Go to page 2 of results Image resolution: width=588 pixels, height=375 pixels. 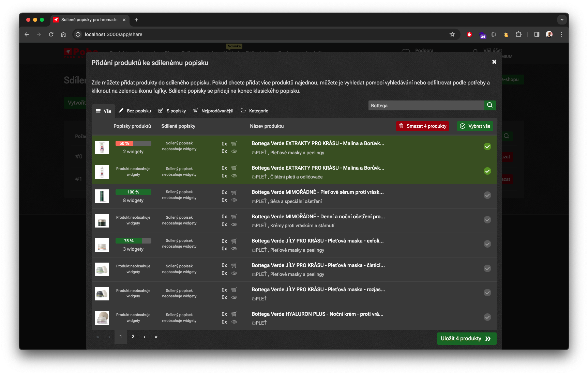(133, 337)
